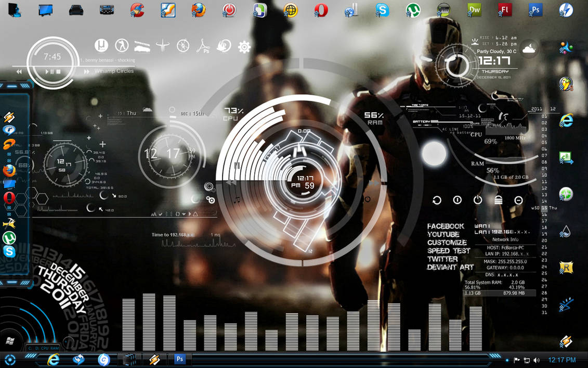
Task: Click the 1800 MHz CPU speed text
Action: click(x=515, y=138)
